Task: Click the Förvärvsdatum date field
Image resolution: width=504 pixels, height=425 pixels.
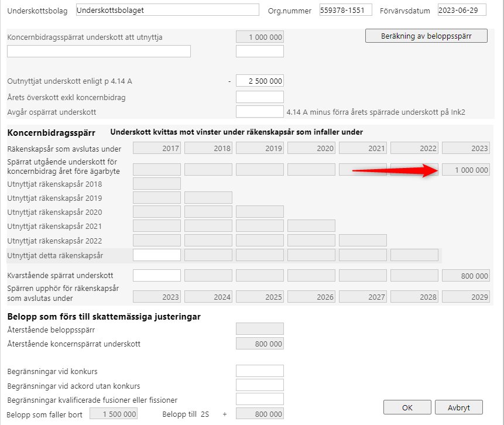Action: 462,10
